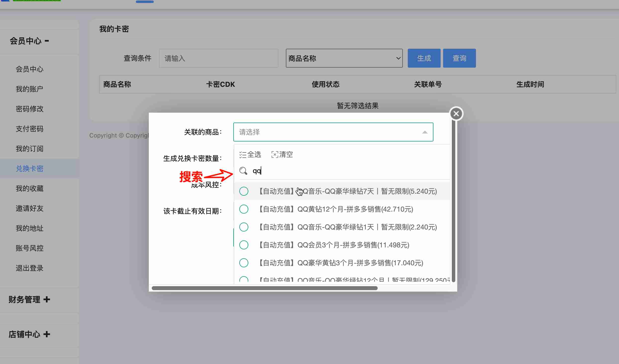Expand 店铺中心 section with plus icon
619x364 pixels.
click(47, 334)
